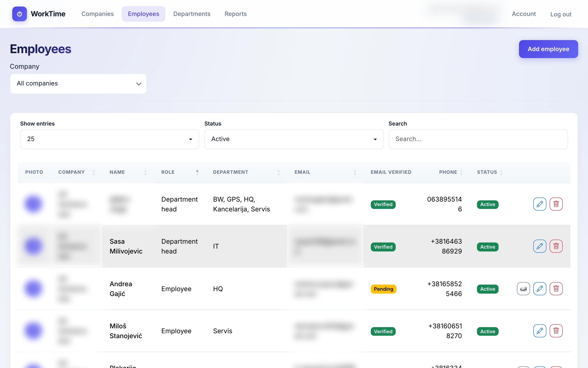588x368 pixels.
Task: Open the Show entries dropdown set to 25
Action: 110,139
